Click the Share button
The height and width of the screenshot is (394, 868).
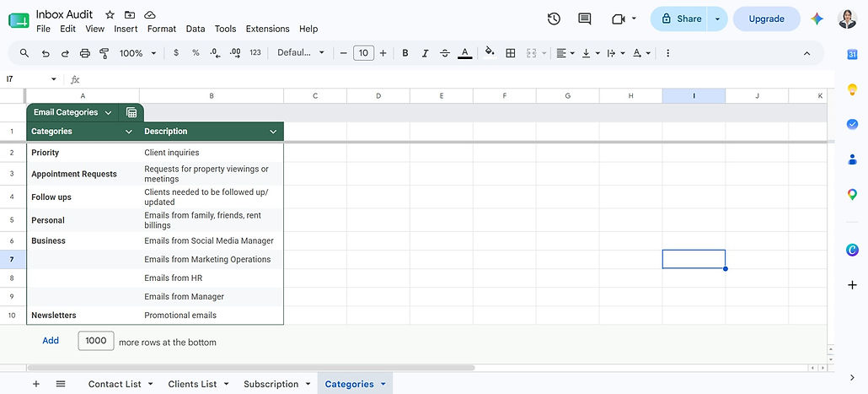point(681,19)
